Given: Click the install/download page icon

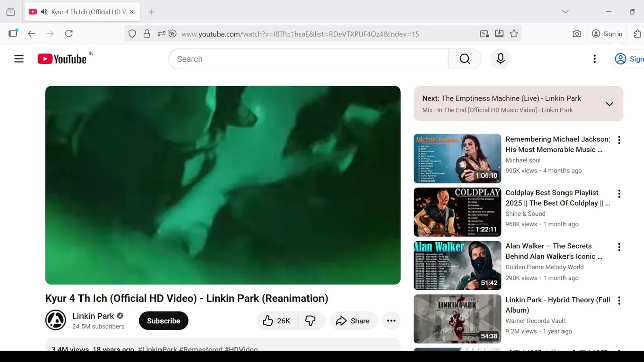Looking at the screenshot, I should (x=499, y=34).
